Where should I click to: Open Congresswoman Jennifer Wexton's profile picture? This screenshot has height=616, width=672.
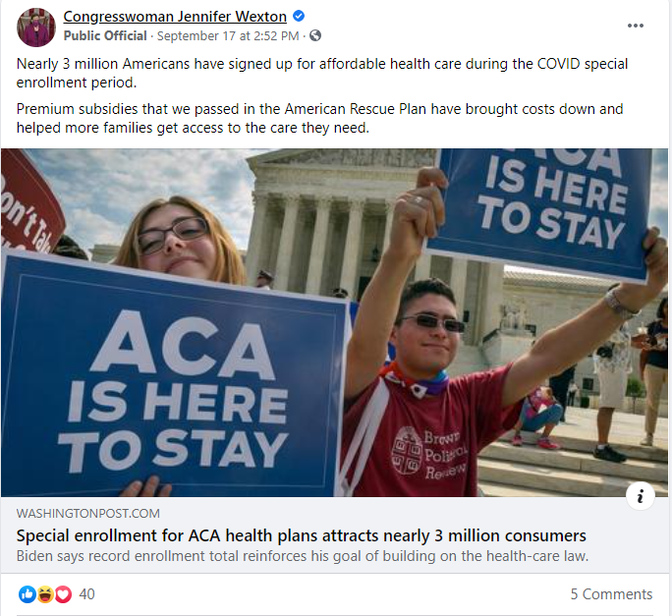(x=36, y=27)
